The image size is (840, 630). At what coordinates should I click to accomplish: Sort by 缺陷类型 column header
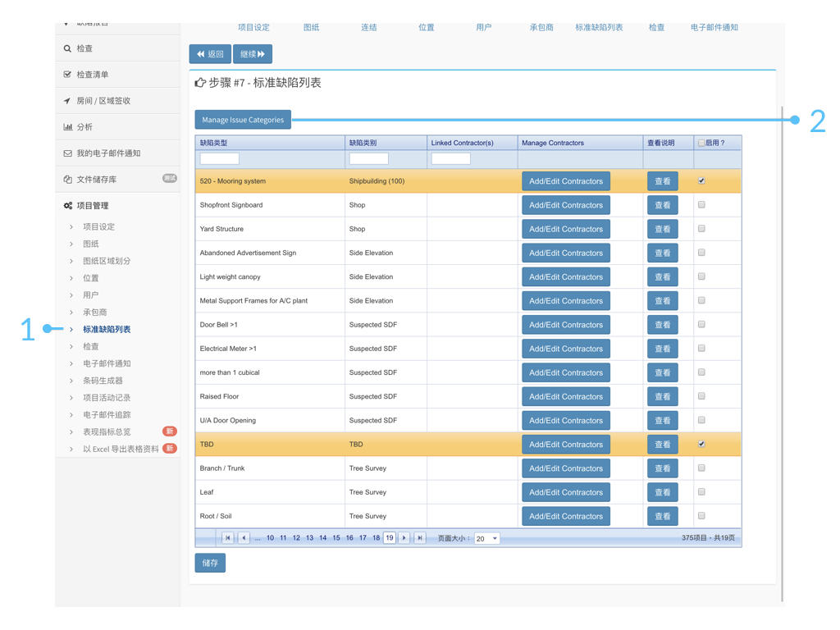click(x=214, y=143)
